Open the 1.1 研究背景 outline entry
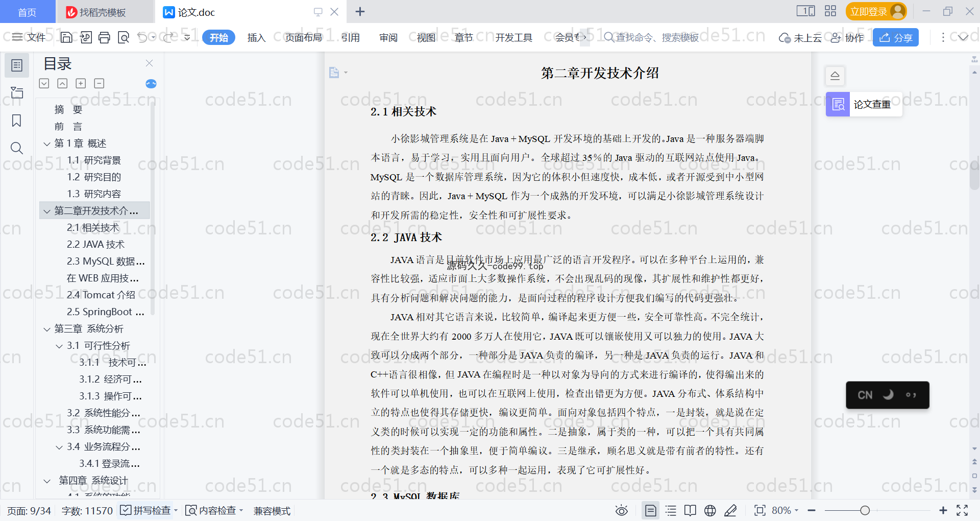The image size is (980, 521). (94, 160)
